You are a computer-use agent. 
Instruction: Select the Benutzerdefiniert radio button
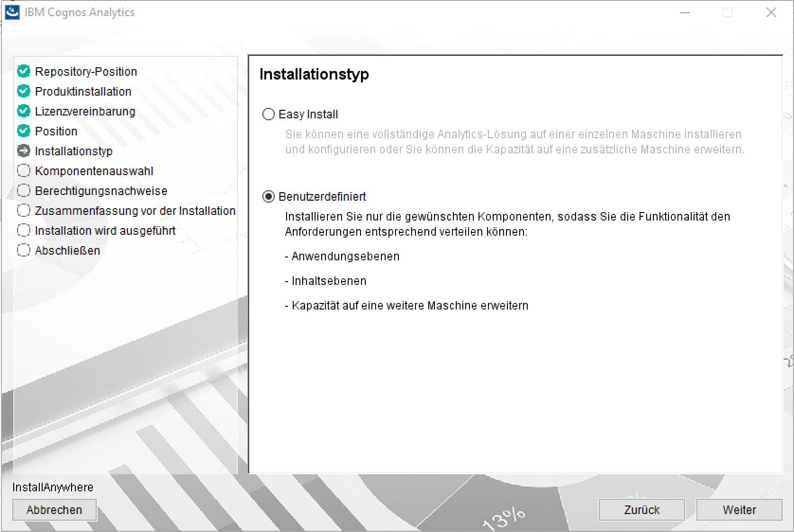pos(269,197)
